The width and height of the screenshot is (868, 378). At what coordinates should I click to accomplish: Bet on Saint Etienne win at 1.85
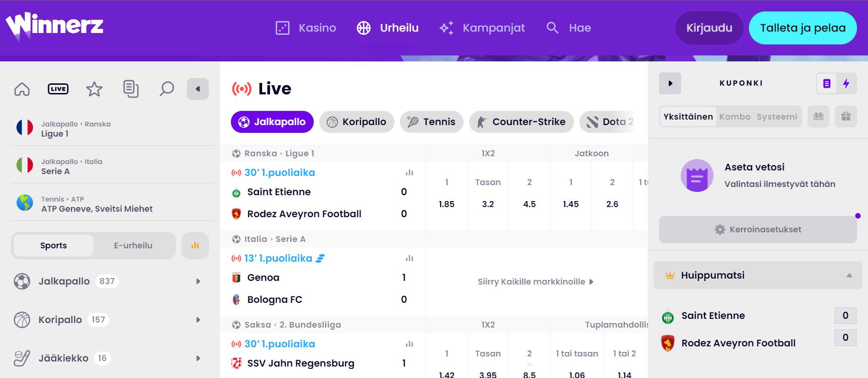click(x=447, y=196)
